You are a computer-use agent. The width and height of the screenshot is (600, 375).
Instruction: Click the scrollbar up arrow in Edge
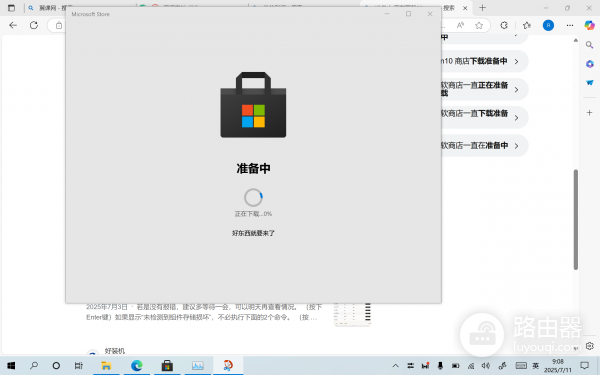576,40
